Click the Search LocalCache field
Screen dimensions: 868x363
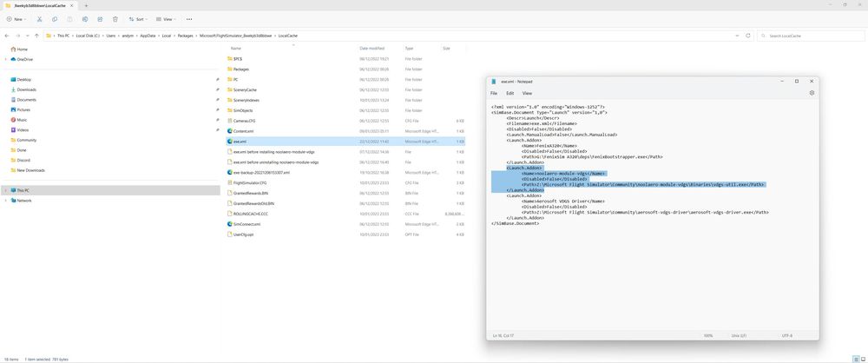812,36
